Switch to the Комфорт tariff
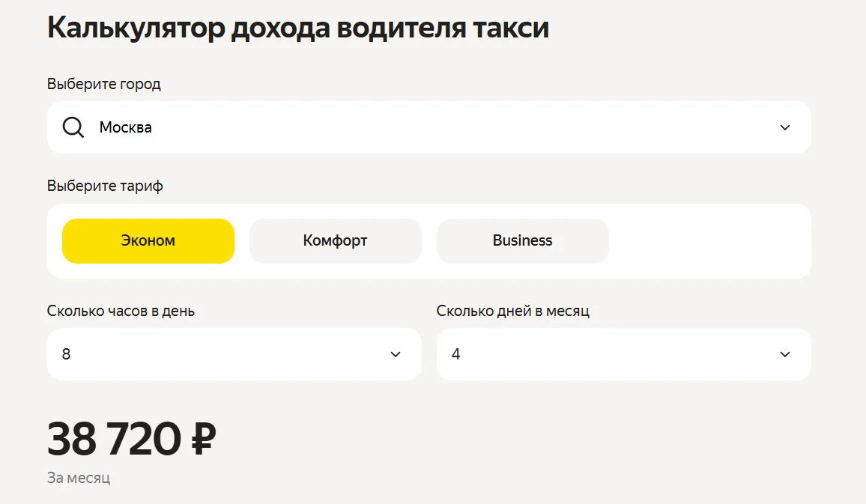 coord(336,241)
